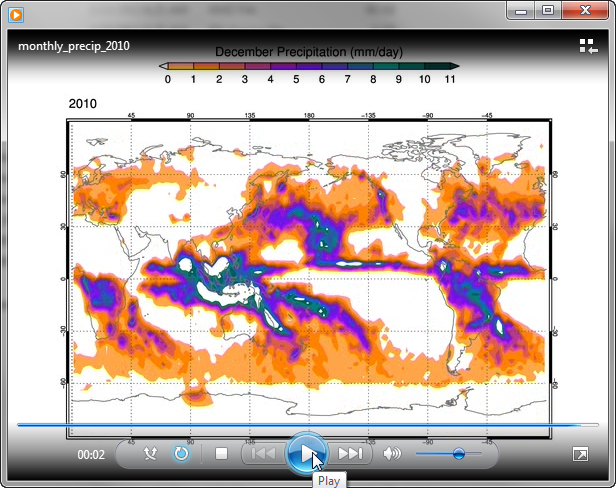Mute the speaker volume
This screenshot has height=488, width=616.
pos(392,454)
